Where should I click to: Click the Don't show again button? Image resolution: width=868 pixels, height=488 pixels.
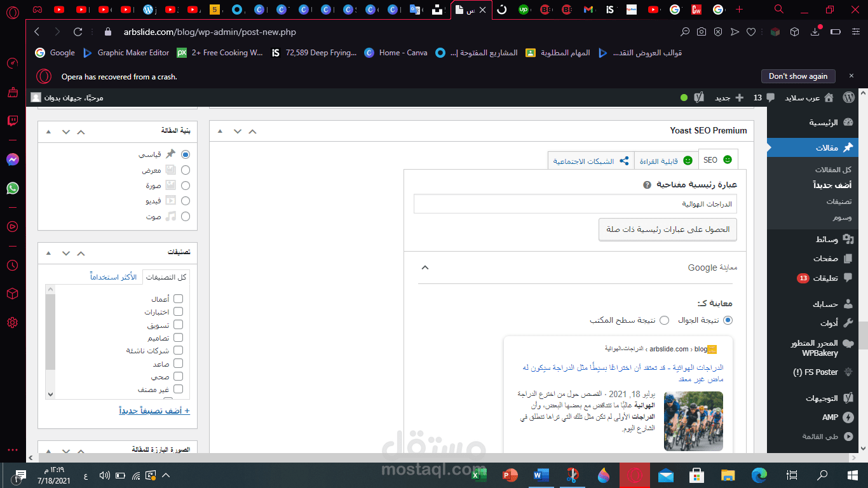[x=798, y=76]
